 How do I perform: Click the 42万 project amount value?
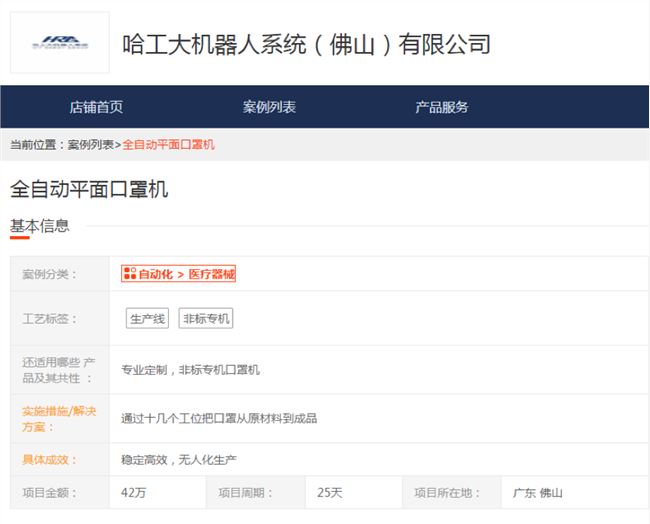(x=133, y=492)
